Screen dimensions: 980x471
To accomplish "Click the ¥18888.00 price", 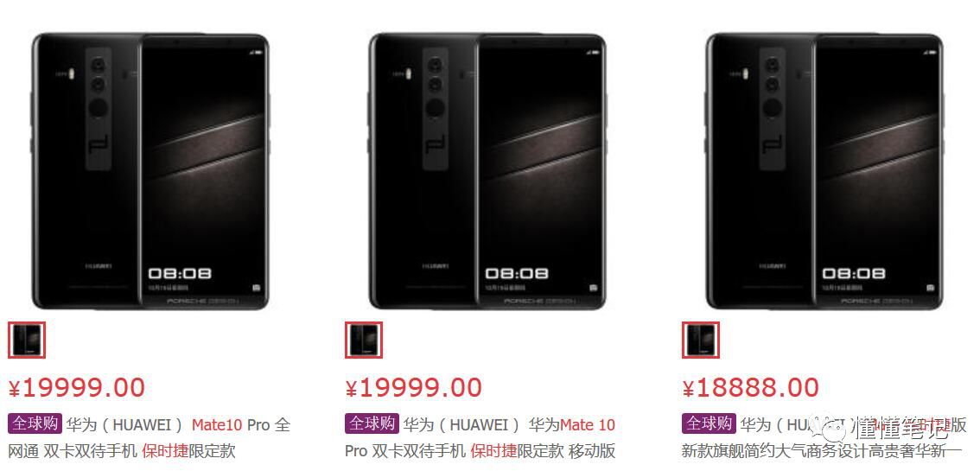I will (x=750, y=388).
